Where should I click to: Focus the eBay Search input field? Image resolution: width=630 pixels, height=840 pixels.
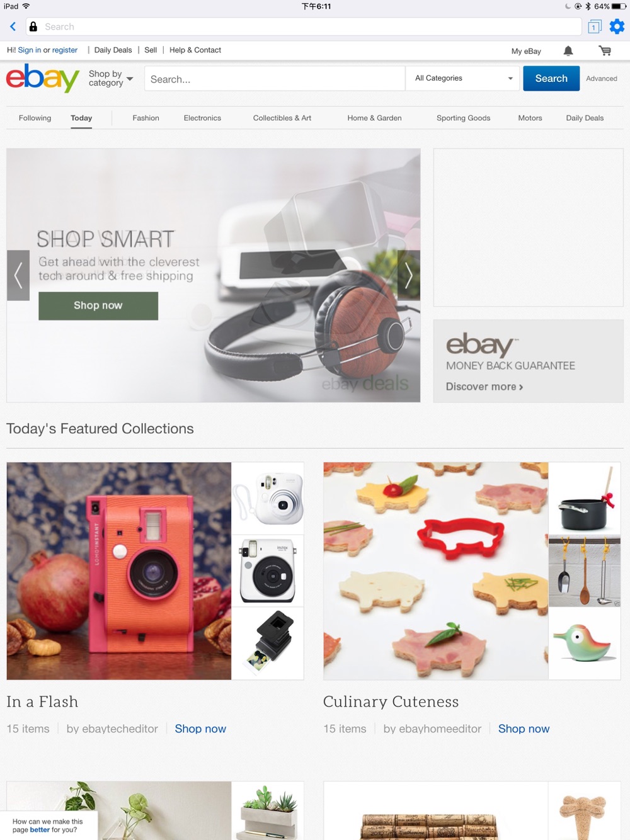275,79
